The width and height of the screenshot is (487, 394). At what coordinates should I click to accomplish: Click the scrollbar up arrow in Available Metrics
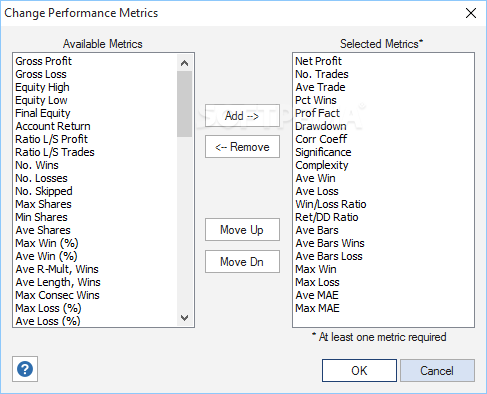pyautogui.click(x=184, y=63)
